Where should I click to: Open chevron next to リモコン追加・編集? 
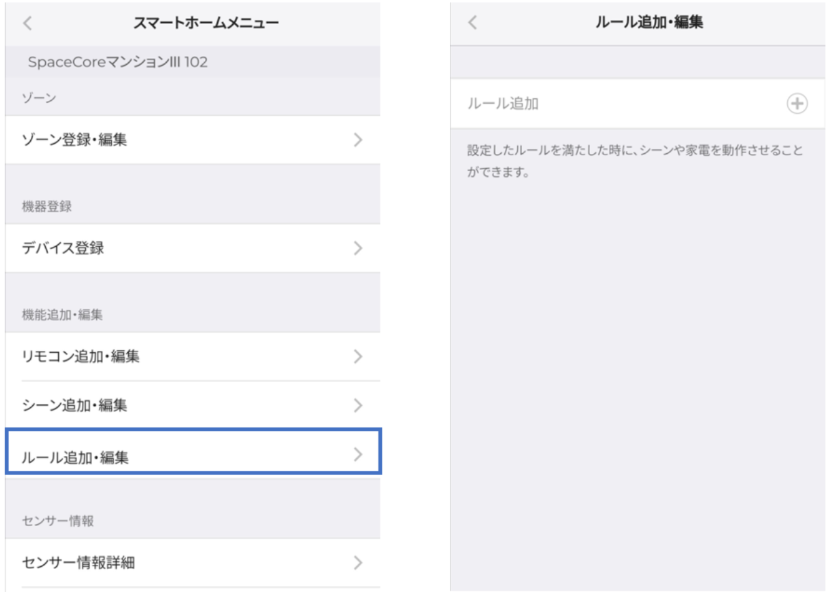click(358, 356)
